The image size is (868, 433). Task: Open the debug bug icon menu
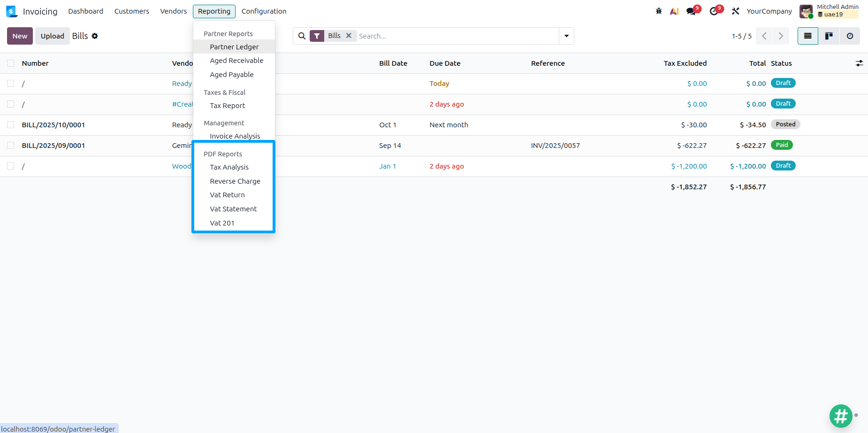(659, 11)
